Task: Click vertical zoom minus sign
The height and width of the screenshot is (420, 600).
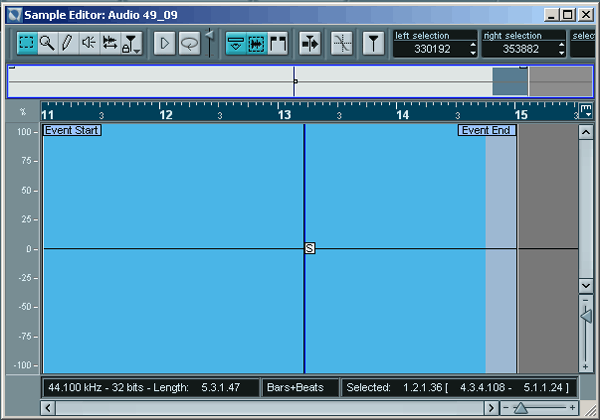Action: click(x=585, y=300)
